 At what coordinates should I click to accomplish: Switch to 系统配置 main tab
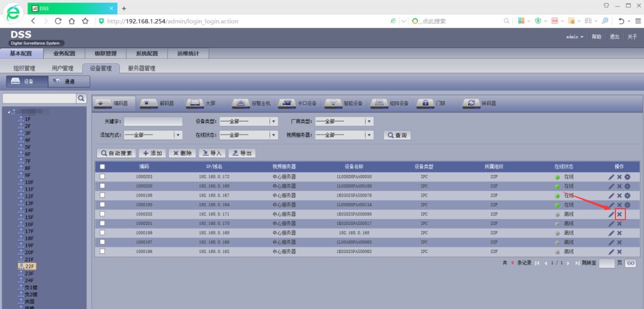(x=147, y=54)
